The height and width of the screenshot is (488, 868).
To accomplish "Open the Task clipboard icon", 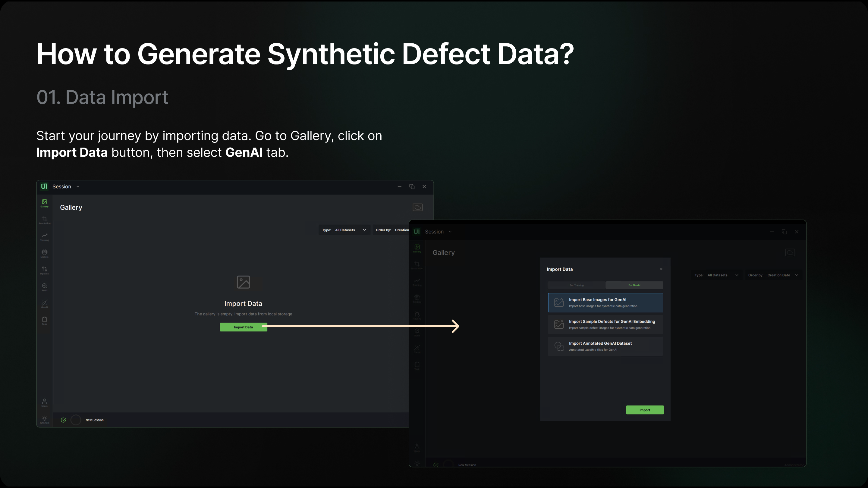I will (x=45, y=320).
